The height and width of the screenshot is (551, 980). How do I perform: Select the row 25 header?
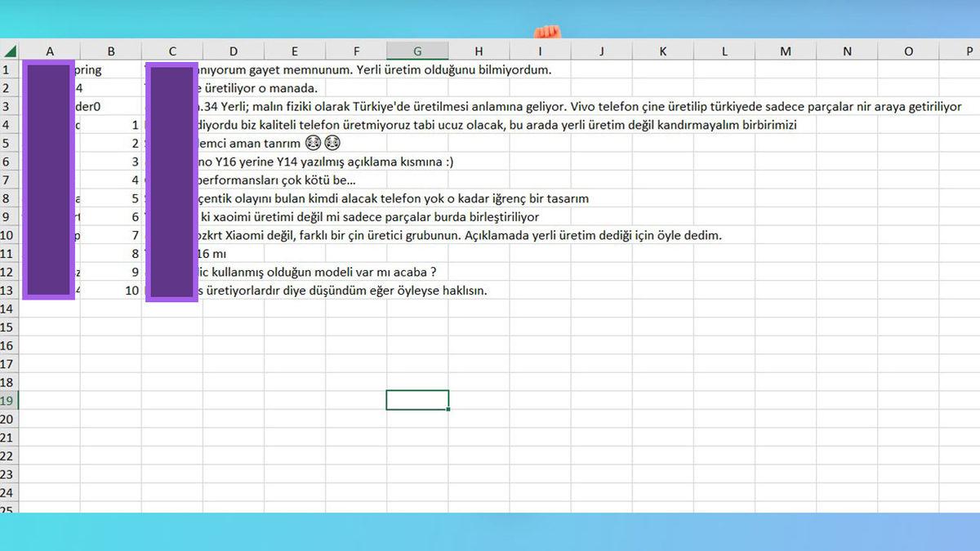coord(9,509)
